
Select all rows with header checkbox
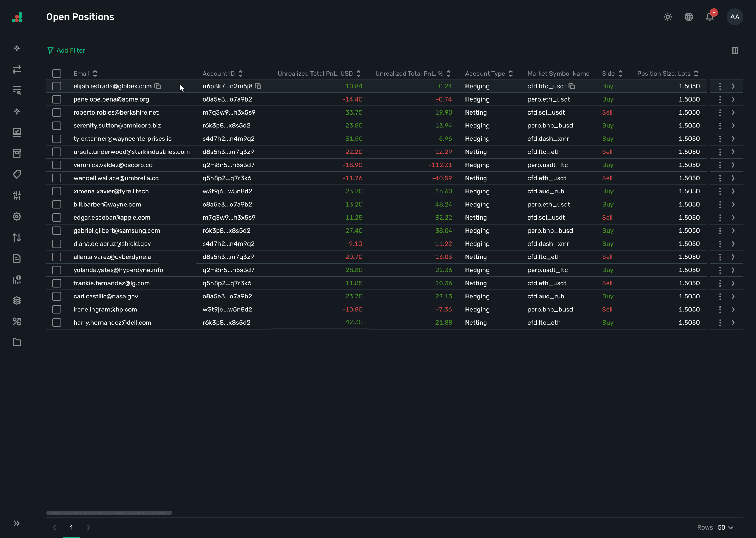pyautogui.click(x=57, y=74)
